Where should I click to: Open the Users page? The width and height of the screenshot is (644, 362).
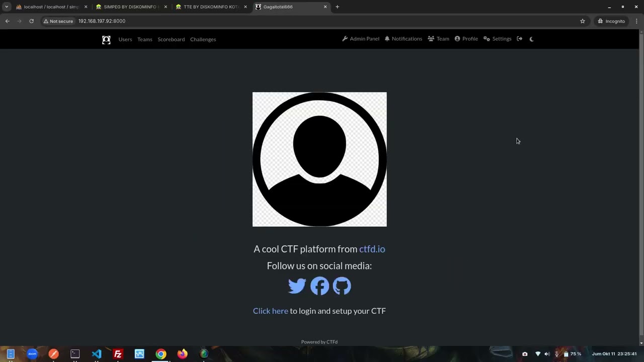(125, 39)
